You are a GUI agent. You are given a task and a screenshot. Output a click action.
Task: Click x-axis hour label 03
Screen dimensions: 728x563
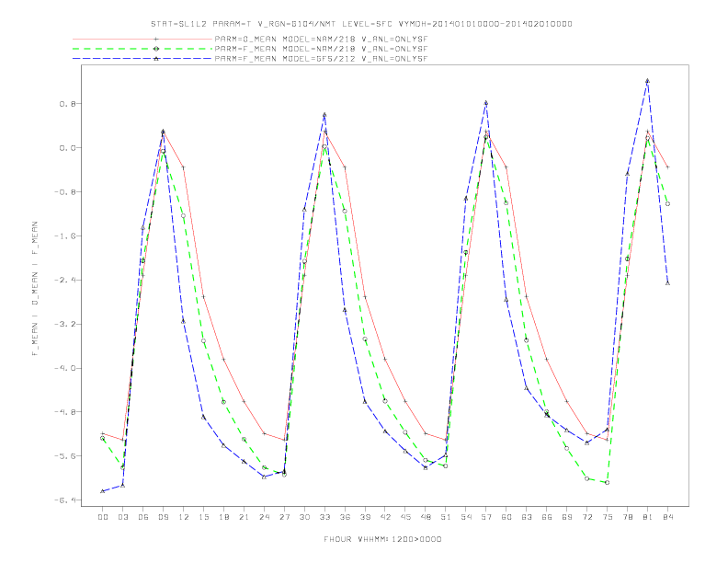[122, 517]
